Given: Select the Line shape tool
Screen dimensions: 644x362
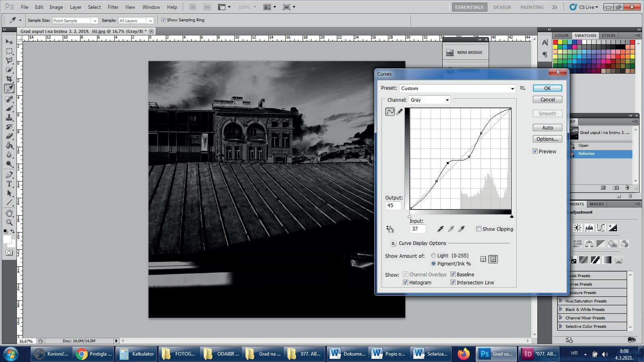Looking at the screenshot, I should tap(9, 202).
